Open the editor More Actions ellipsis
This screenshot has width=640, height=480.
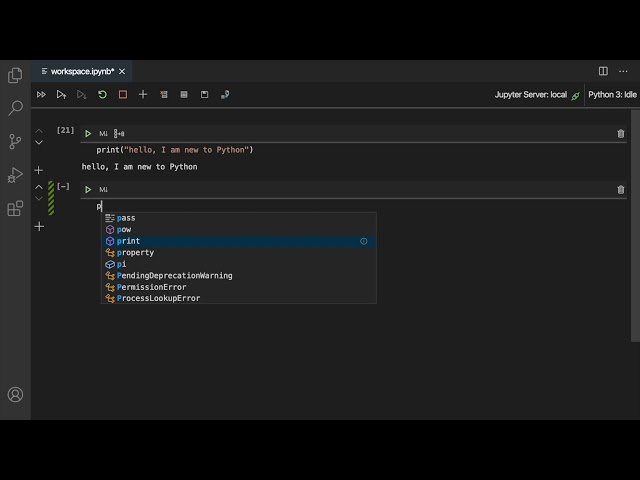pos(623,71)
